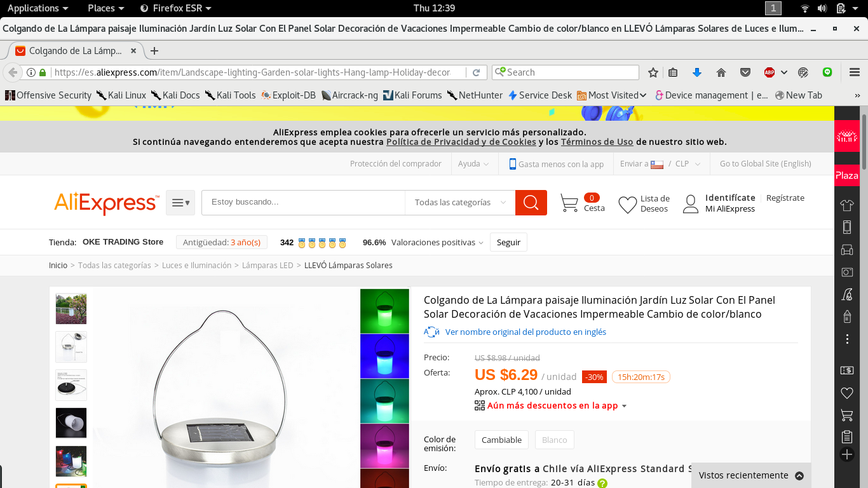The width and height of the screenshot is (868, 488).
Task: Open the wish list heart icon in the sidebar
Action: pyautogui.click(x=847, y=393)
